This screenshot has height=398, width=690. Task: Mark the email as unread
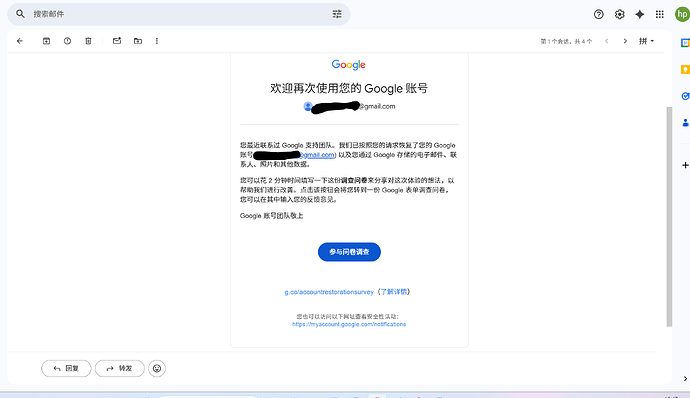pyautogui.click(x=117, y=41)
